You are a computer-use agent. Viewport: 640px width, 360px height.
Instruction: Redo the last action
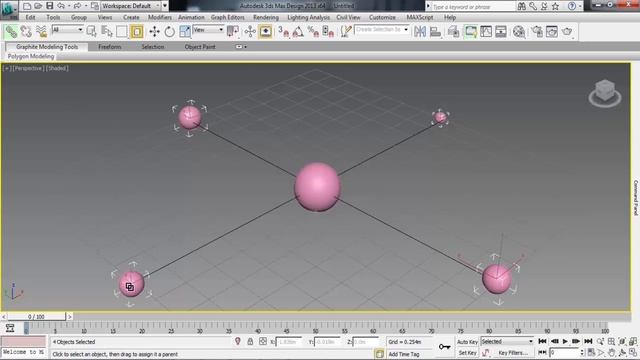click(x=78, y=6)
